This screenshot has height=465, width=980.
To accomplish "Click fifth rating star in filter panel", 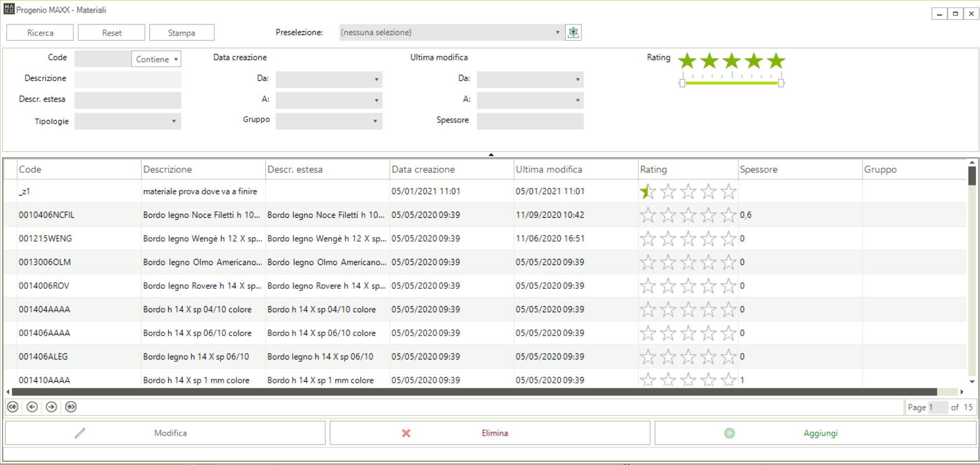I will (x=776, y=61).
